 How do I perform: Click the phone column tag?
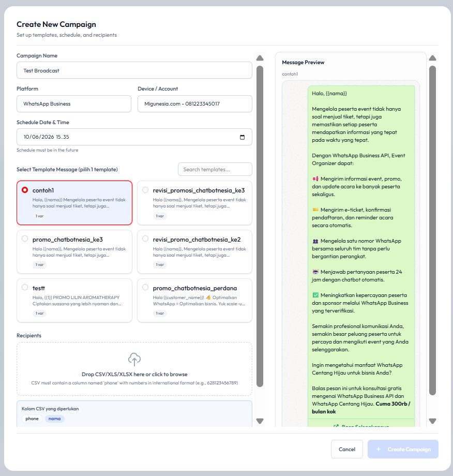coord(32,419)
